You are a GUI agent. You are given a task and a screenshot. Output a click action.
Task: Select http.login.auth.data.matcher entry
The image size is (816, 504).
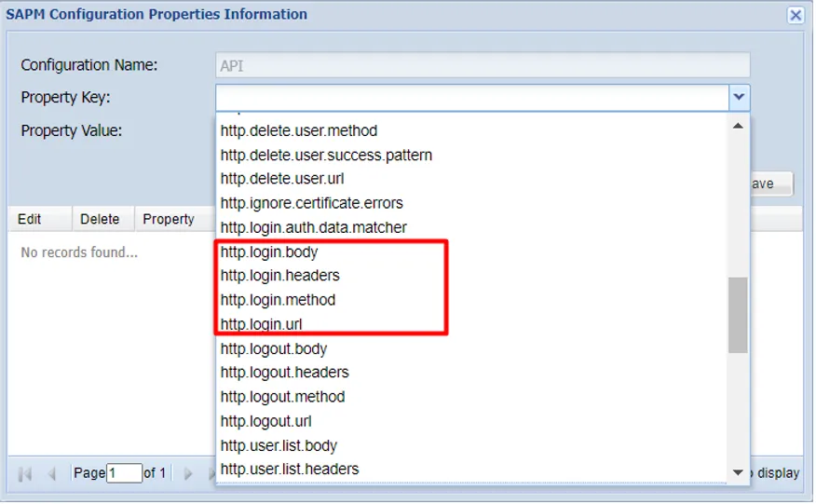471,227
